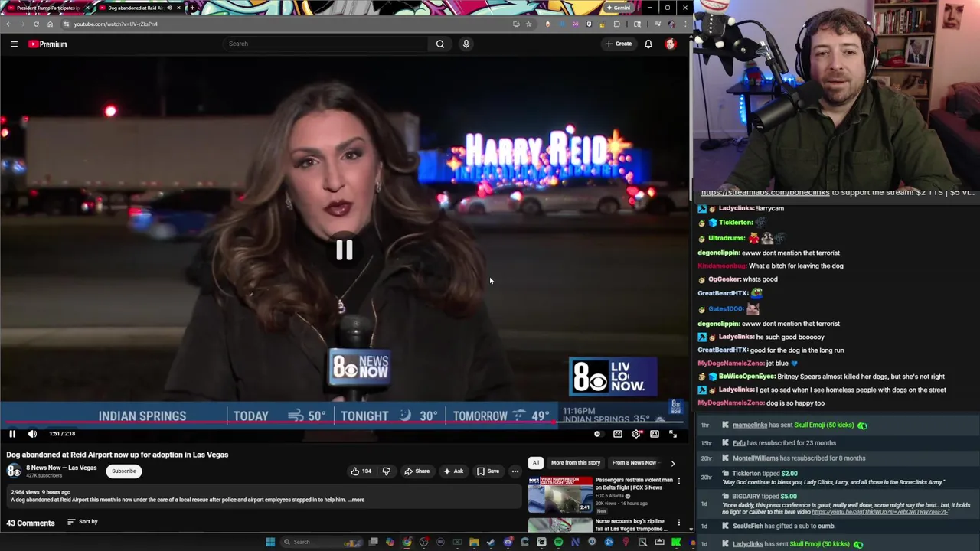Open Nurse recounts boy's zip line video
The width and height of the screenshot is (980, 551).
629,525
